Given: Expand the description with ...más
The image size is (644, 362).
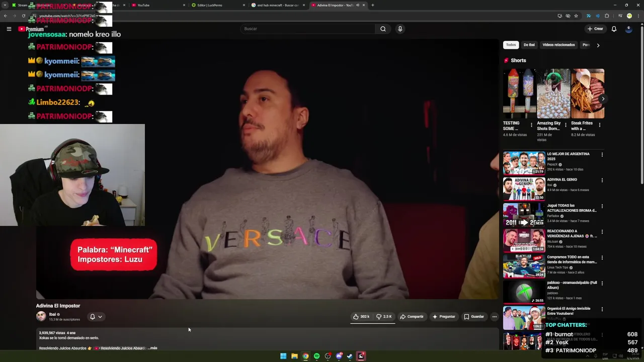Looking at the screenshot, I should pos(151,348).
